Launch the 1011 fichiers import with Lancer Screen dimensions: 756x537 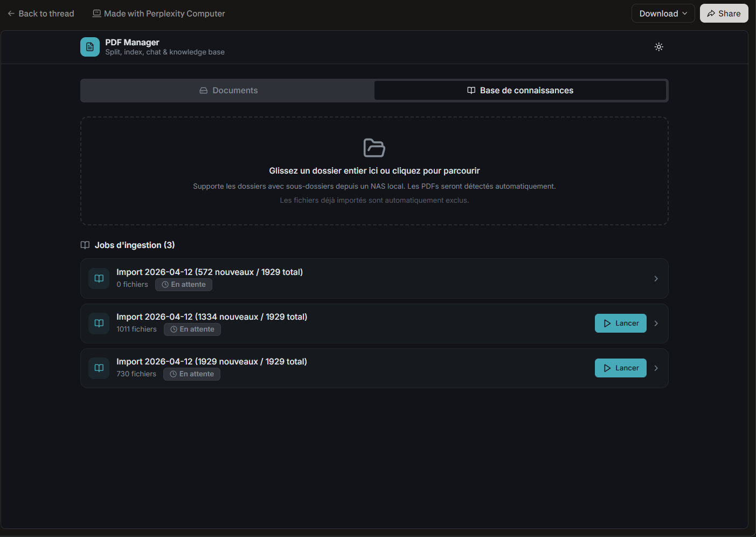coord(620,323)
